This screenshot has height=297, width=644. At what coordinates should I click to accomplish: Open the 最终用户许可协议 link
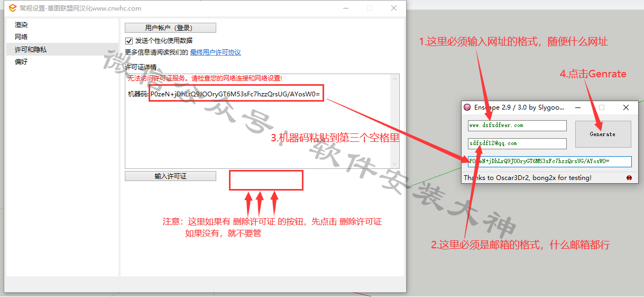215,52
